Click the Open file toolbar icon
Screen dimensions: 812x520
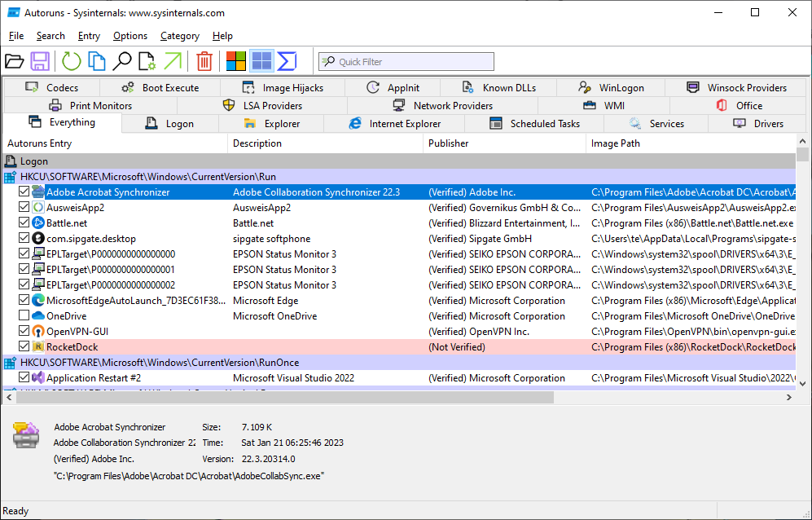click(16, 61)
